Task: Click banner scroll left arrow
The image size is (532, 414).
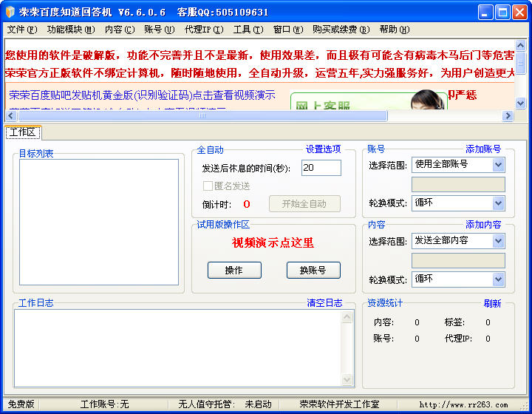Action: (11, 116)
